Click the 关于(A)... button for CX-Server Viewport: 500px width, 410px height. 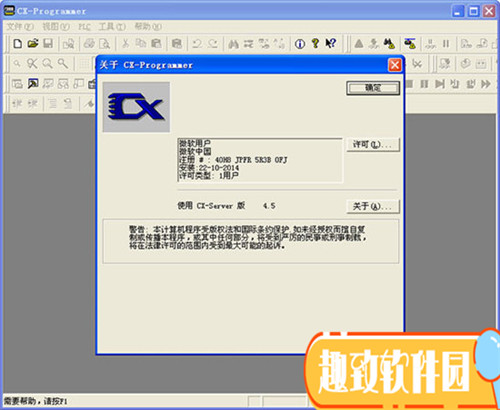tap(373, 206)
